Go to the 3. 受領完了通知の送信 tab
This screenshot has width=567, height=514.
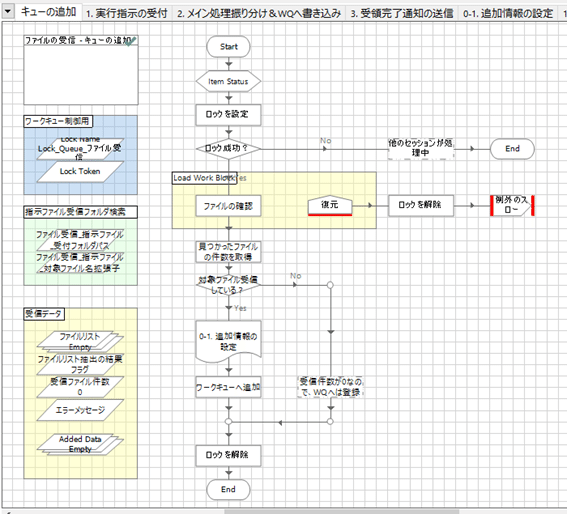tap(402, 13)
